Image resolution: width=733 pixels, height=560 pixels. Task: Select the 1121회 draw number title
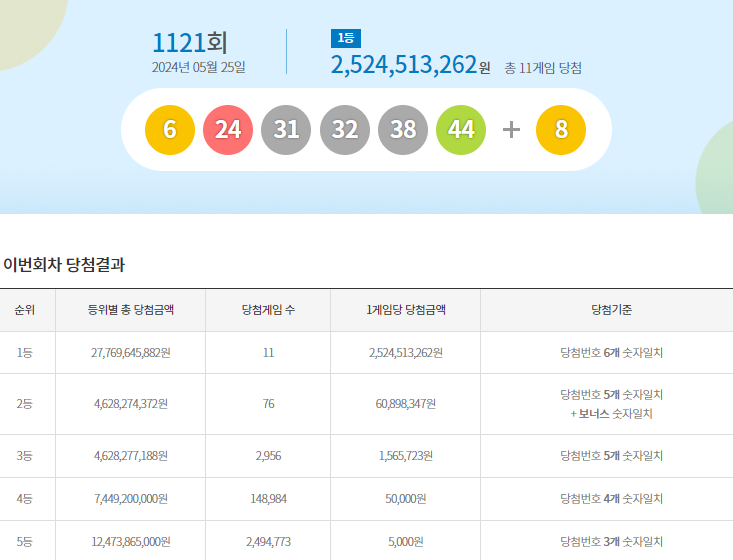pos(190,43)
